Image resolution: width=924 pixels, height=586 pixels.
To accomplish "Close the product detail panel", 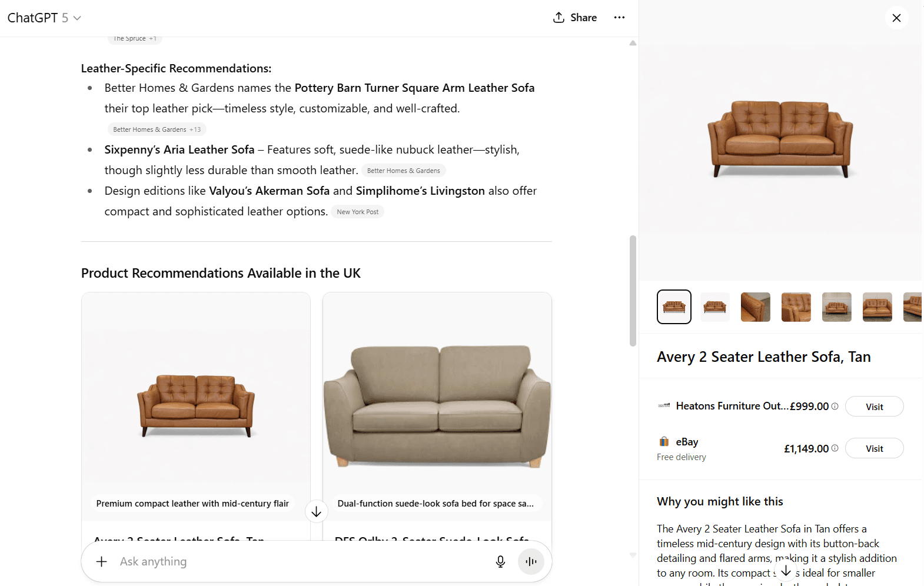I will [896, 18].
